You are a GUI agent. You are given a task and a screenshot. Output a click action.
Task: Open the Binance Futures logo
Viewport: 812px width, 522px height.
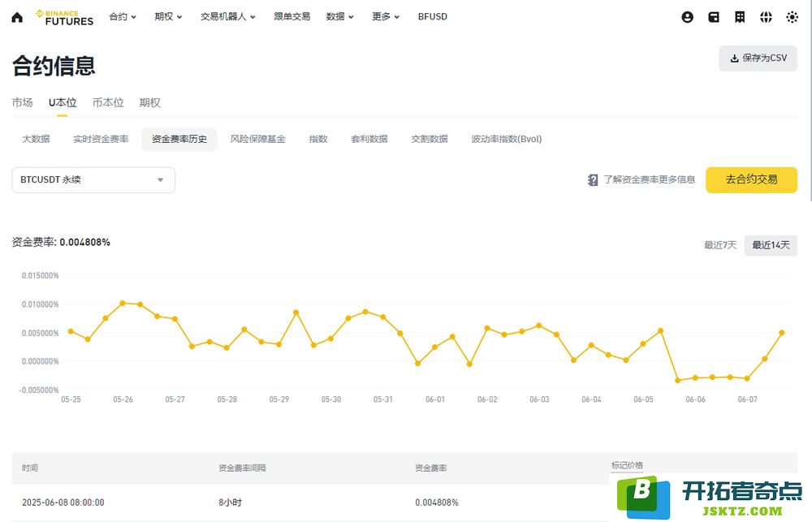tap(65, 17)
